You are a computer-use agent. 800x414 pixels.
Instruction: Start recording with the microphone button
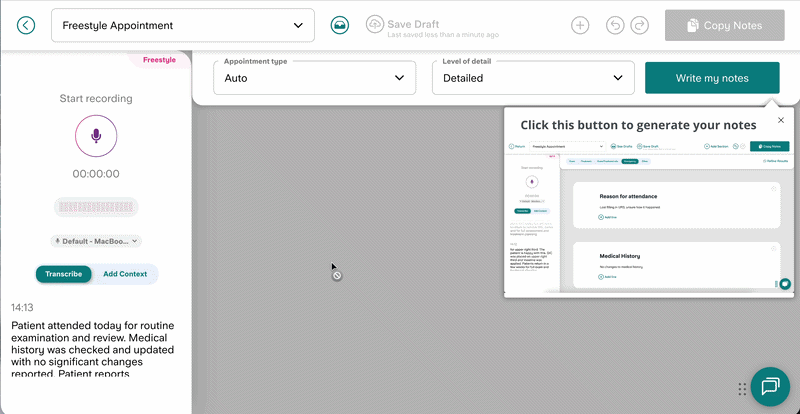tap(96, 135)
